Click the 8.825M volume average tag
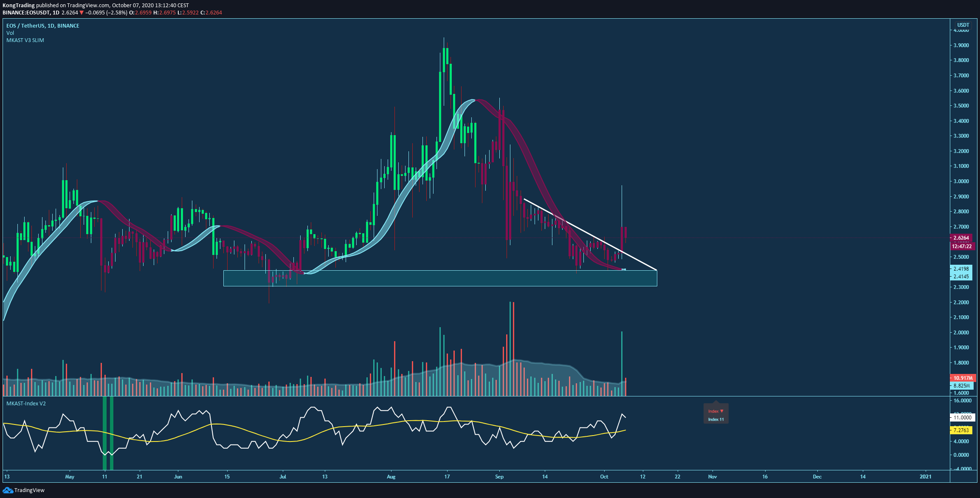980x498 pixels. pyautogui.click(x=961, y=386)
